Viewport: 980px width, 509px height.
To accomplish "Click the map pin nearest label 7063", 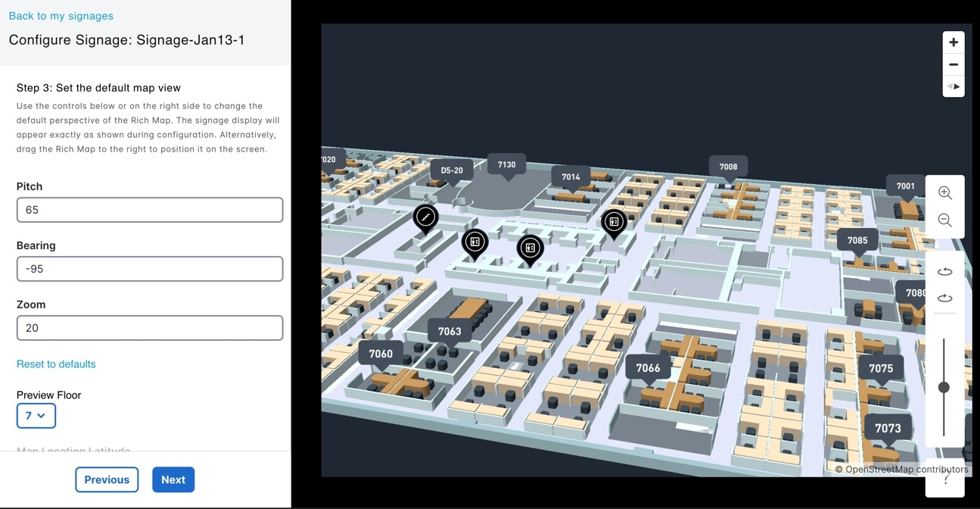I will click(x=530, y=249).
